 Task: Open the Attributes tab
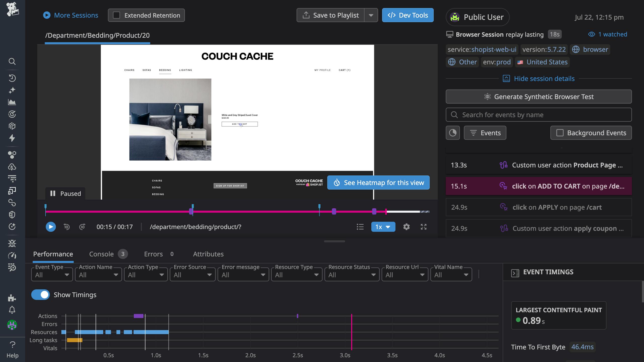click(208, 254)
